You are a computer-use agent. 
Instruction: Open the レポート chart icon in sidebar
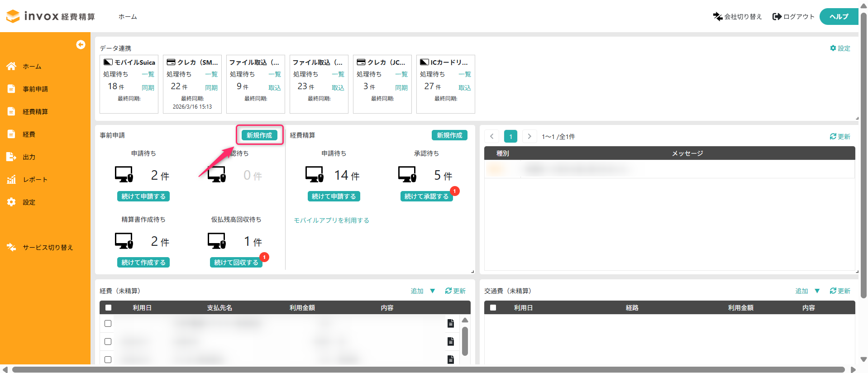(11, 180)
